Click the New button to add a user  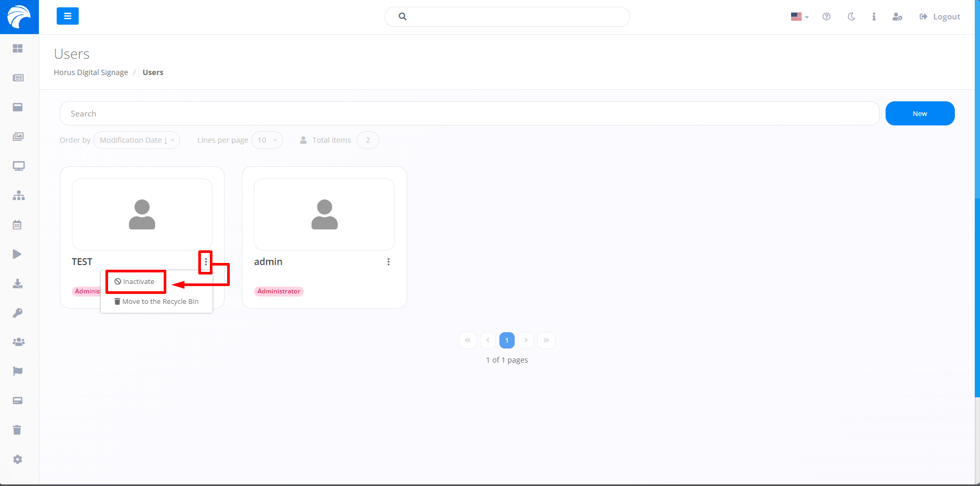920,113
